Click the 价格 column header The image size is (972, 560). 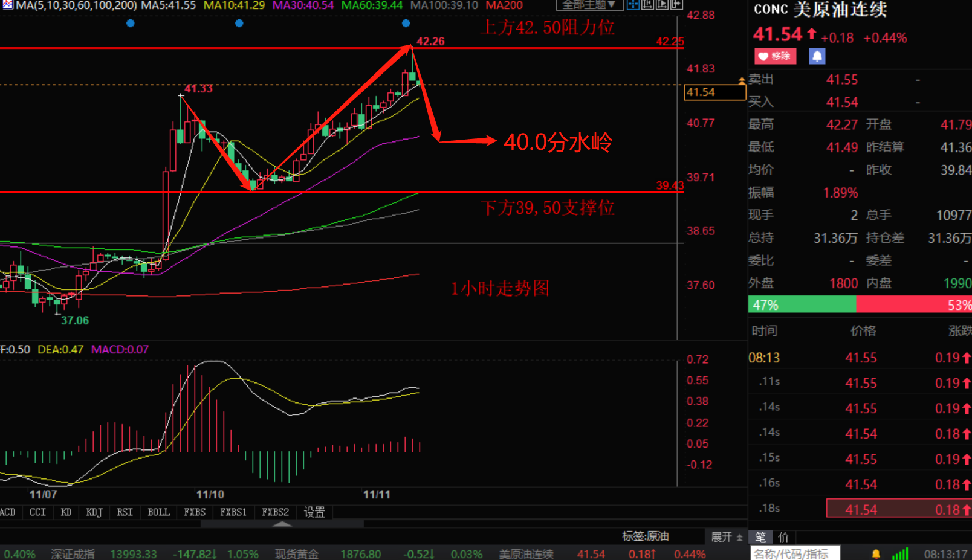863,331
